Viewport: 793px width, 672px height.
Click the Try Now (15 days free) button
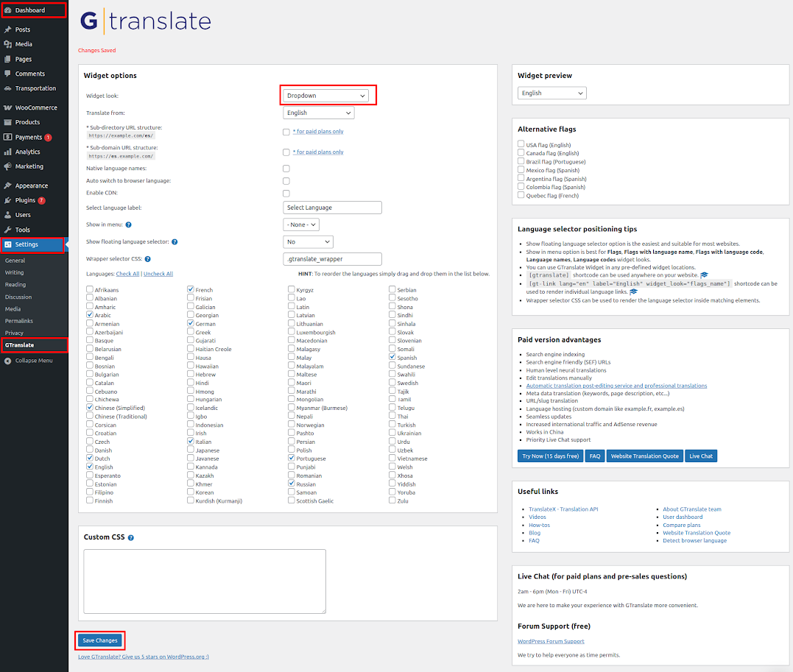(550, 456)
